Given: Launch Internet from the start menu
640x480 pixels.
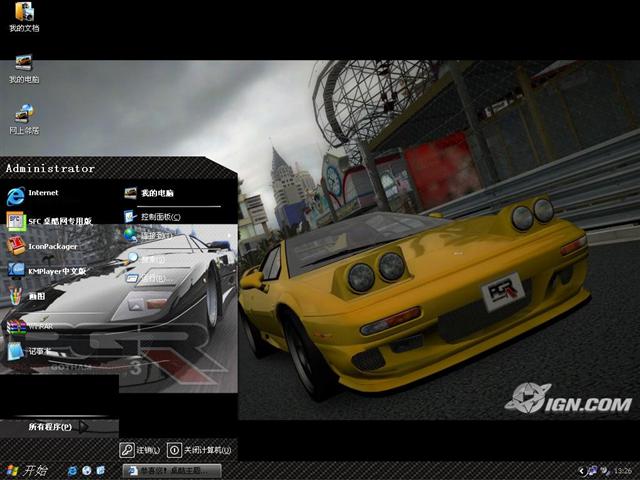Looking at the screenshot, I should click(x=42, y=193).
